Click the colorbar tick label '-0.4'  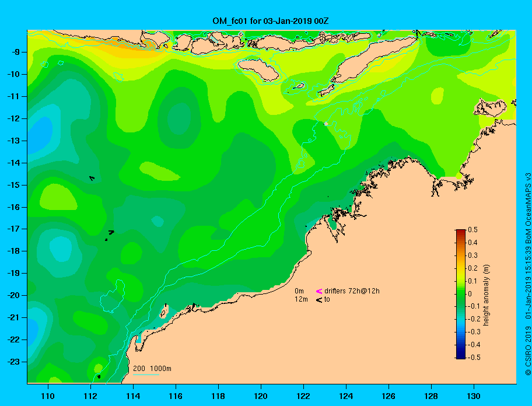474,345
